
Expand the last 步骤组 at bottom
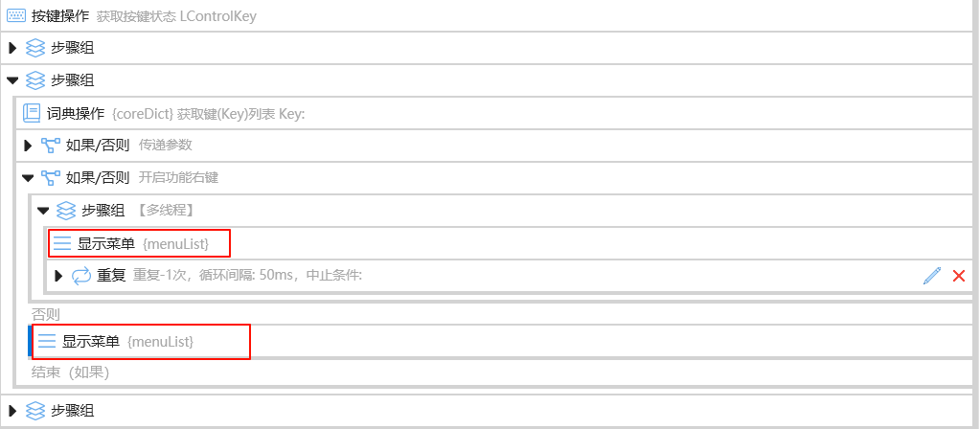(11, 411)
